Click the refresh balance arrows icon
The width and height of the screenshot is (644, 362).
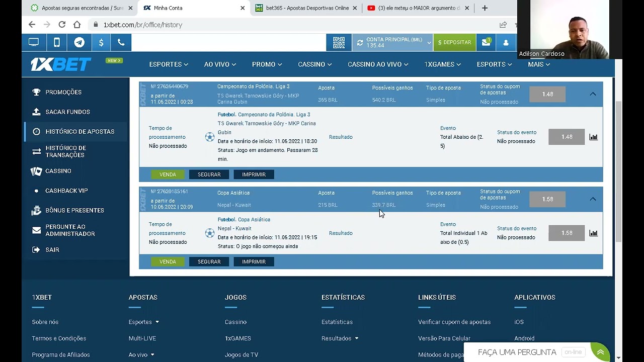pos(360,43)
